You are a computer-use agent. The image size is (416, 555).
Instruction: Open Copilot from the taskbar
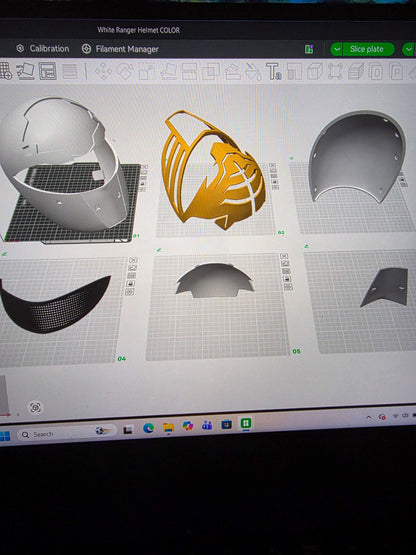[188, 426]
